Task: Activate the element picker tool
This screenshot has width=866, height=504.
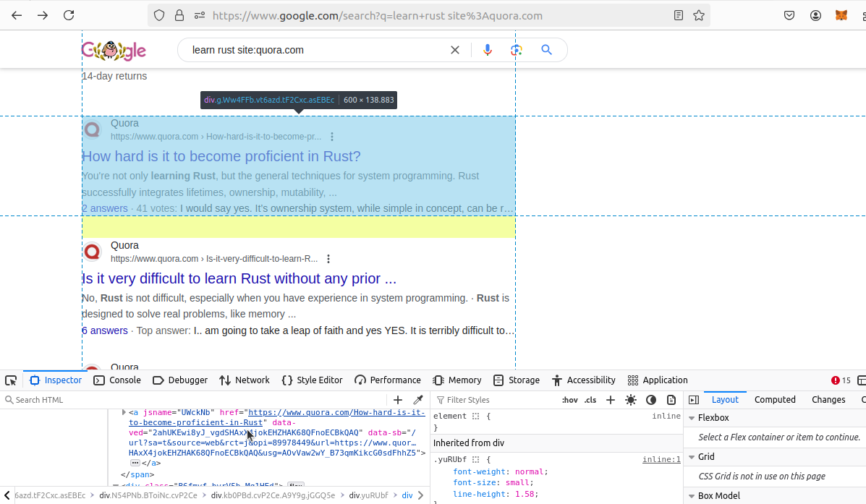Action: 11,380
